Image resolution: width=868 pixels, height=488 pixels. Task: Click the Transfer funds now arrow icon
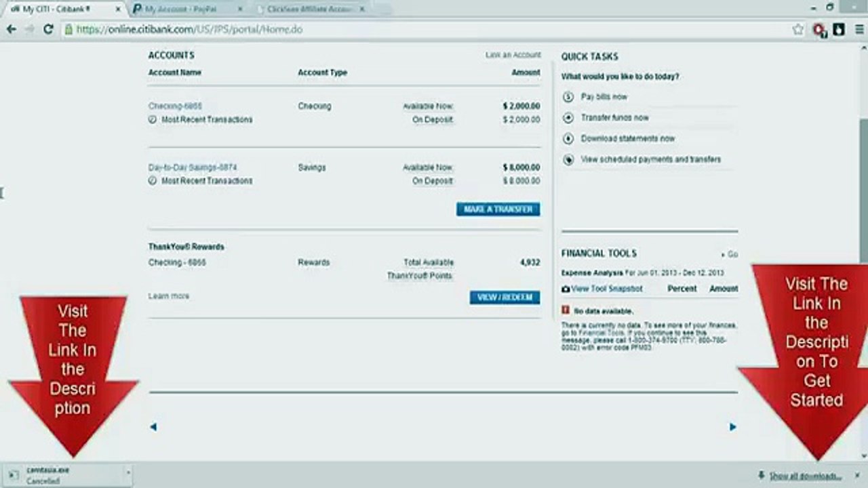[568, 118]
